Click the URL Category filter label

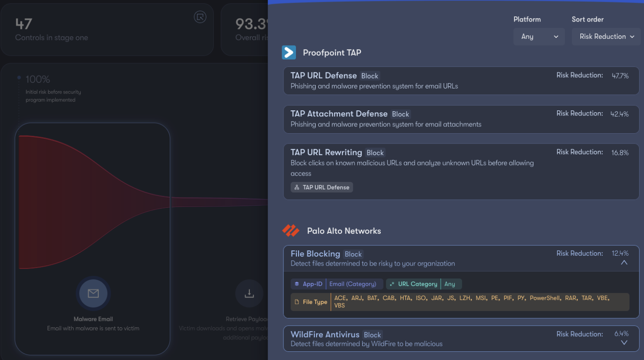coord(417,284)
